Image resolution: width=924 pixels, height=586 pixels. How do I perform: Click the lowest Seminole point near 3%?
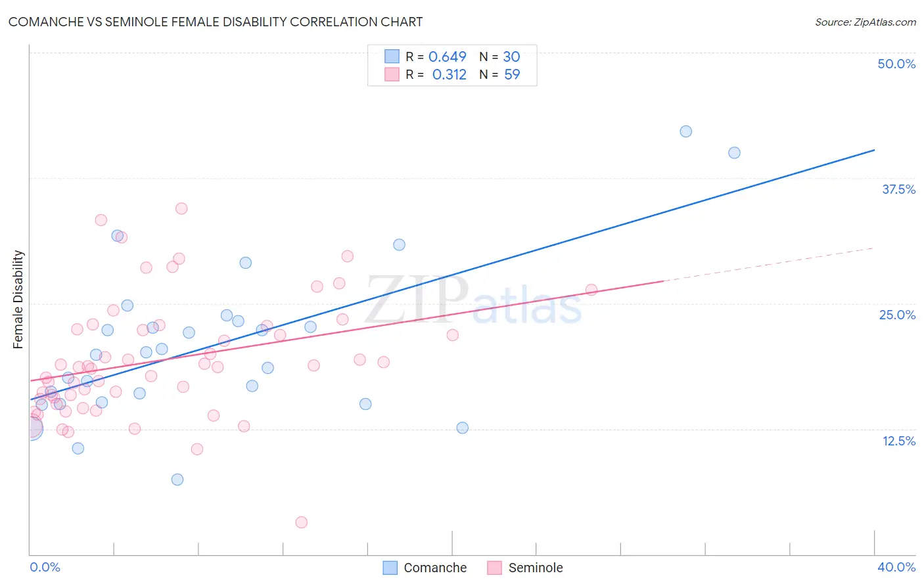[302, 522]
